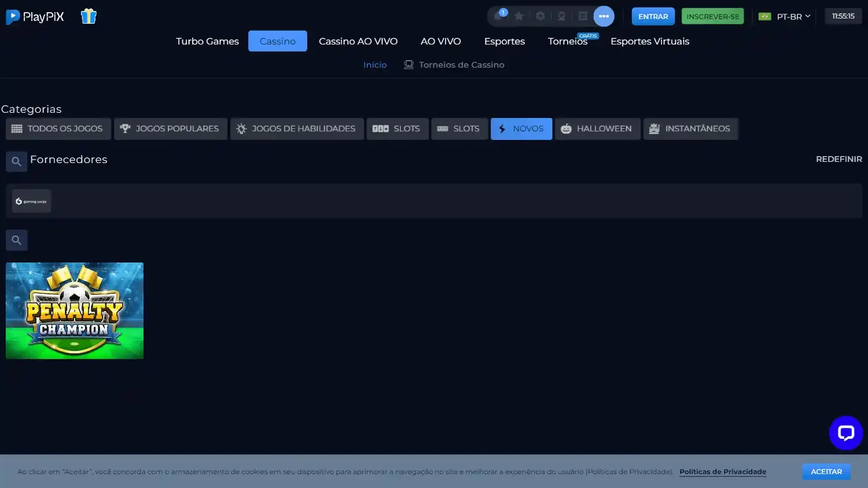Click the Início sub-navigation link

(x=375, y=65)
